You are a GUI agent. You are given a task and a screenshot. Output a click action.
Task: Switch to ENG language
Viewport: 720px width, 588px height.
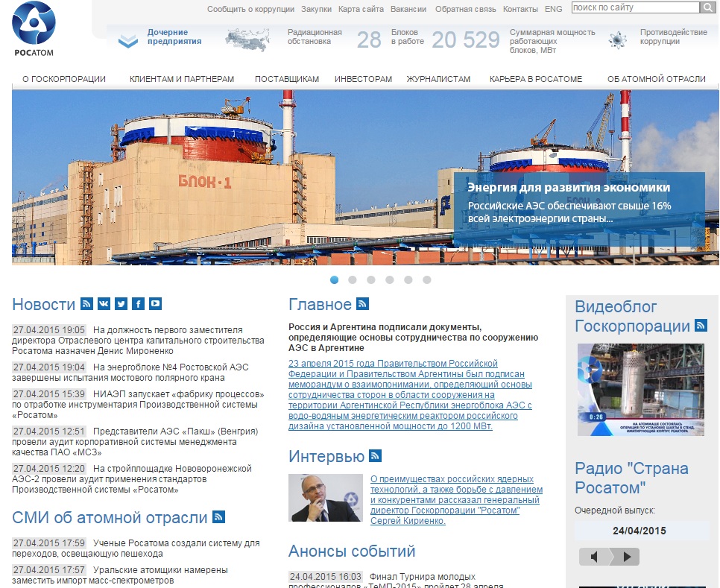coord(553,9)
